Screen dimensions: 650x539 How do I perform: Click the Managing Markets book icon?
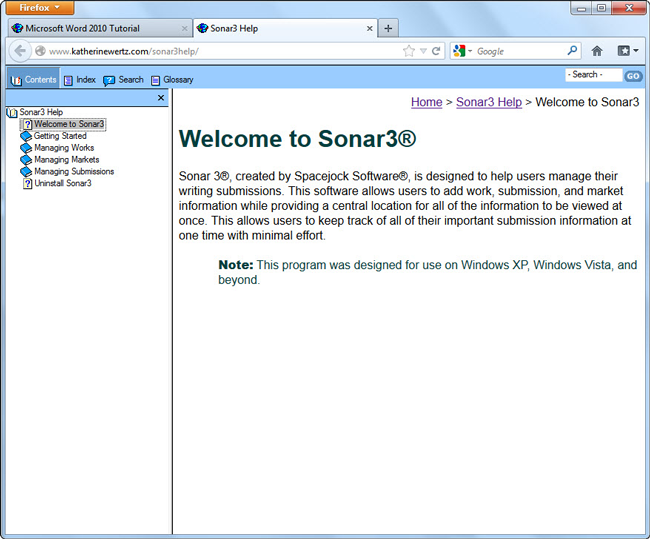(x=26, y=160)
